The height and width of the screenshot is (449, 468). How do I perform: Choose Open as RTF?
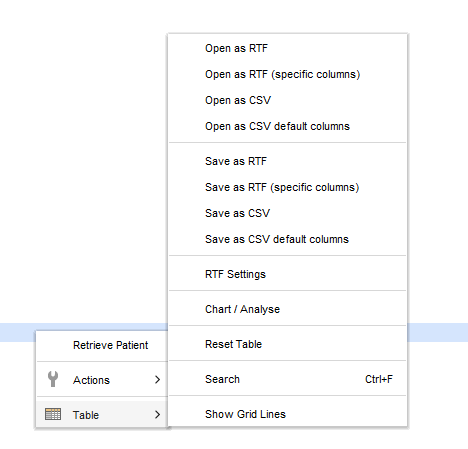287,48
